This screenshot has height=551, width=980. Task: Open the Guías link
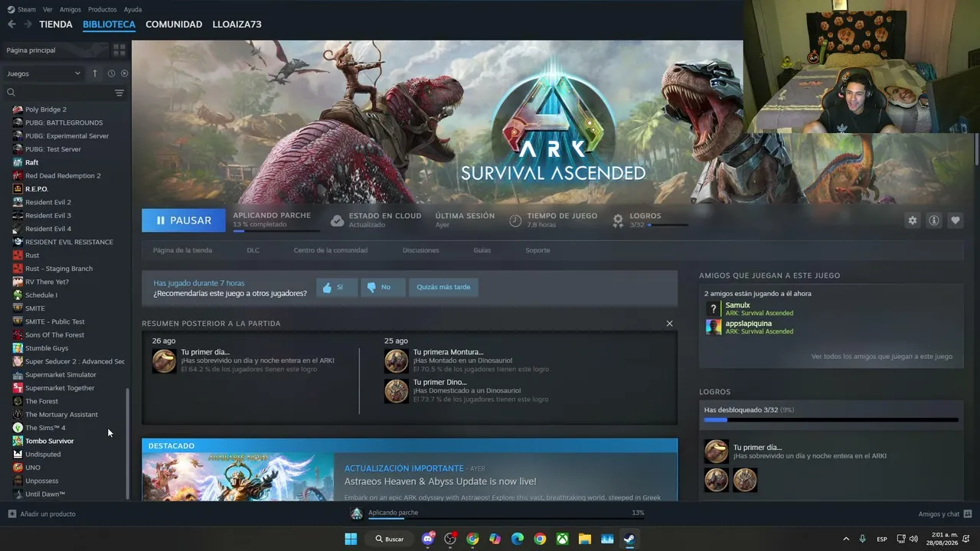(482, 250)
